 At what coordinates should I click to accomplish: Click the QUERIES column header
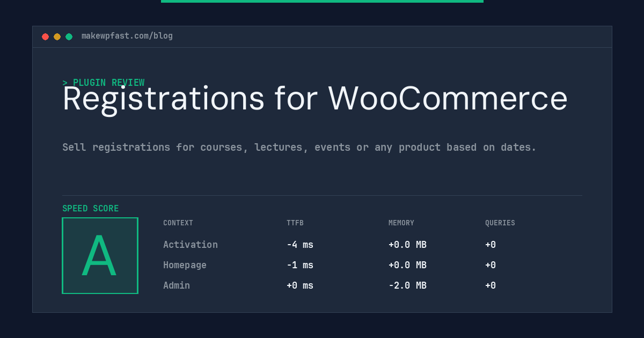point(500,223)
